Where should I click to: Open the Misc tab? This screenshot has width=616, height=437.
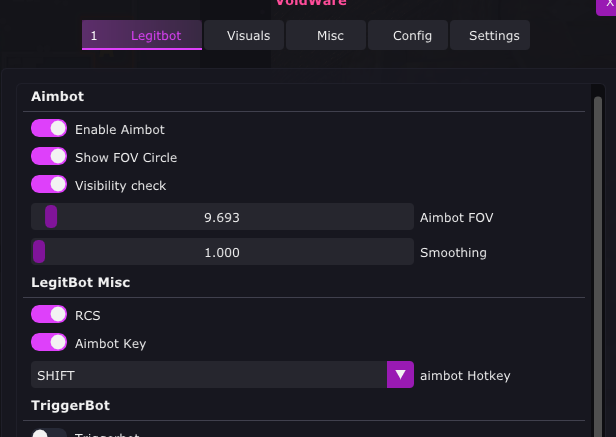(329, 36)
